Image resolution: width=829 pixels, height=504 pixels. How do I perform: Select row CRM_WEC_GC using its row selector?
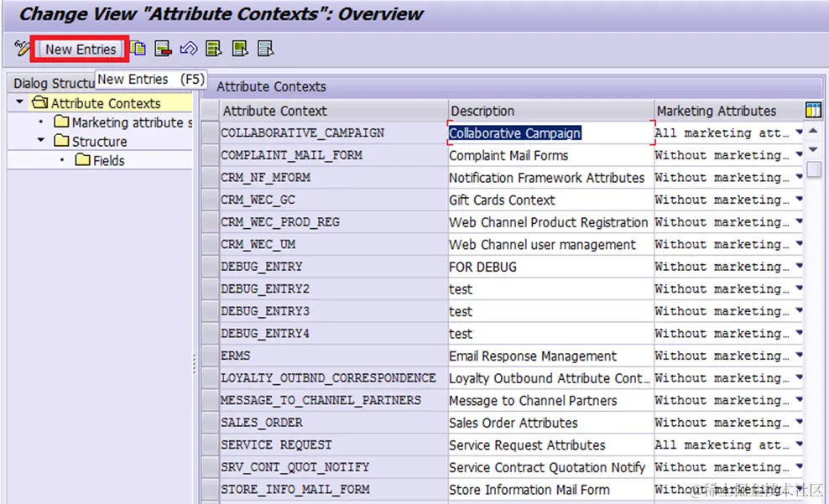[211, 200]
